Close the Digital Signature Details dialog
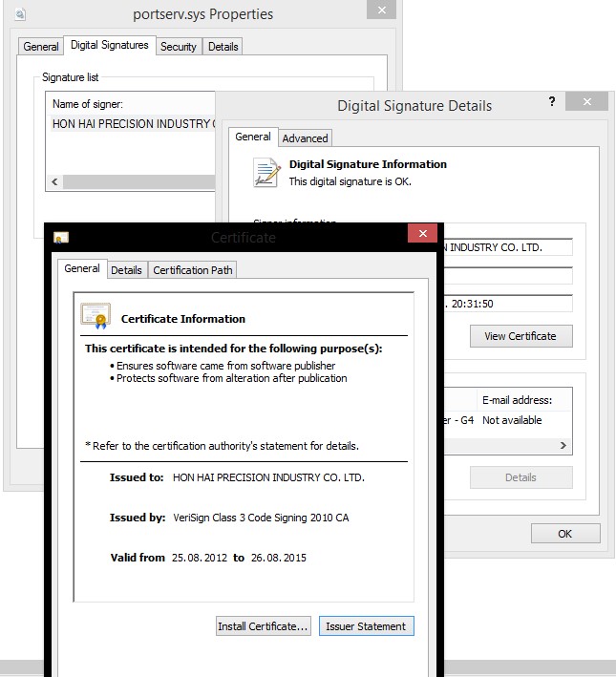 tap(586, 101)
